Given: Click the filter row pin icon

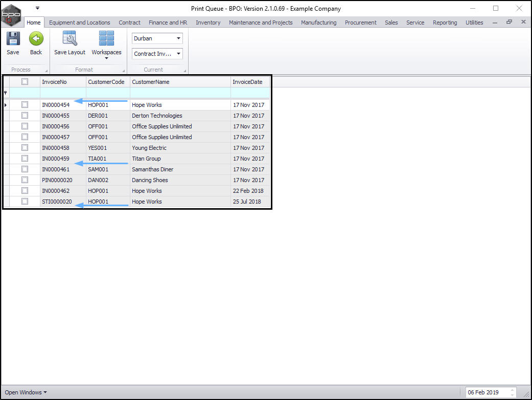Looking at the screenshot, I should point(6,93).
